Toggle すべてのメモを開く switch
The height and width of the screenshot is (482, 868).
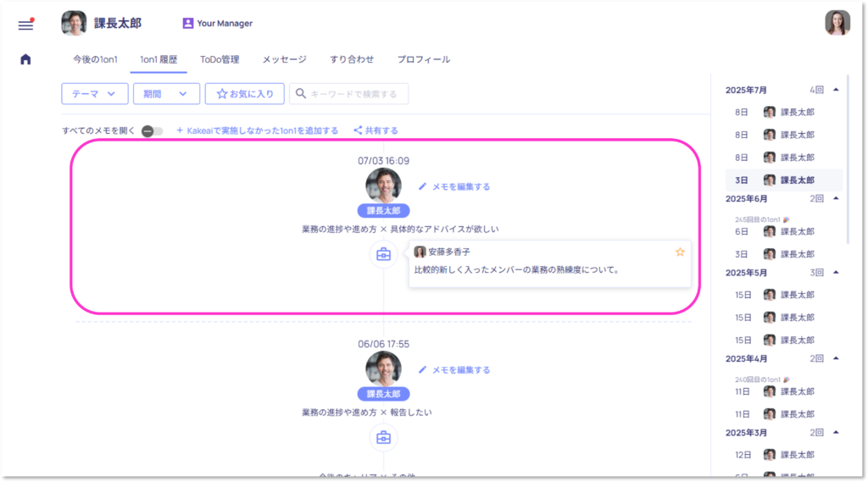(153, 131)
